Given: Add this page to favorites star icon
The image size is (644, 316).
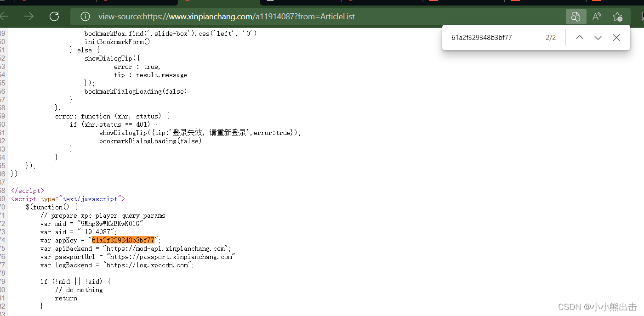Looking at the screenshot, I should point(617,17).
